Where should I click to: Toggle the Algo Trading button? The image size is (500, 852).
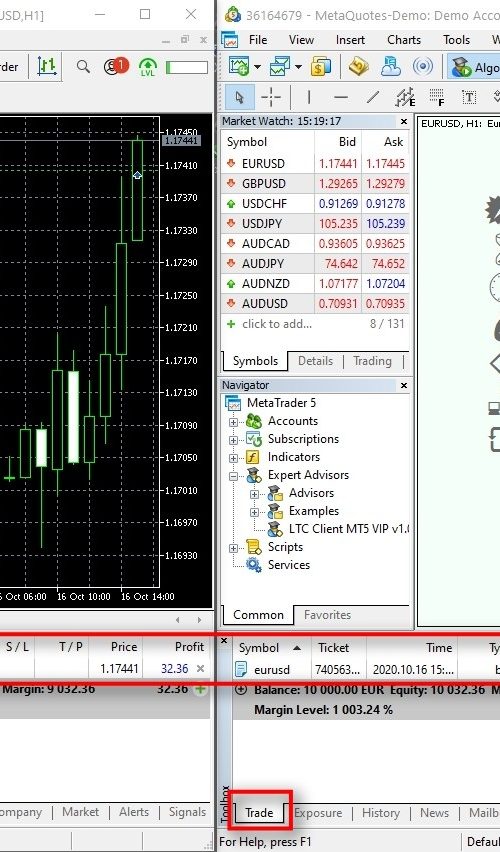474,67
